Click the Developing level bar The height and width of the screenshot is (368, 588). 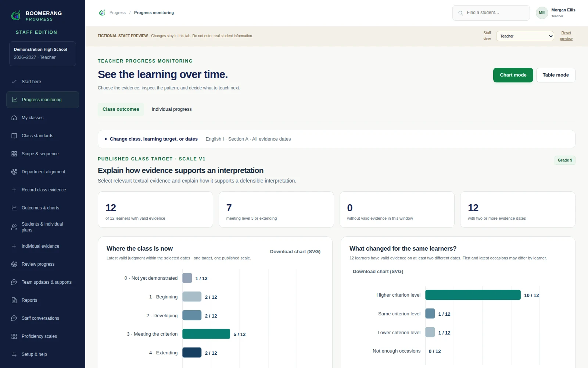192,315
